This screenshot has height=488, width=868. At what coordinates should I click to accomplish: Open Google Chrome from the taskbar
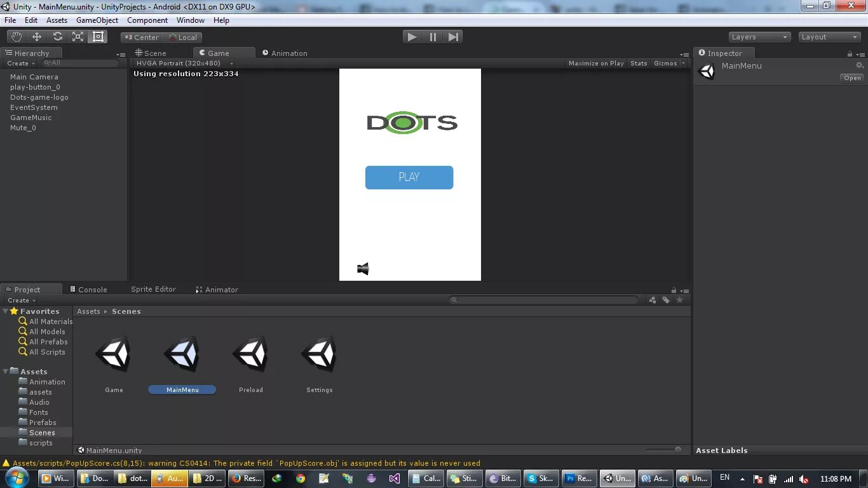pos(301,478)
